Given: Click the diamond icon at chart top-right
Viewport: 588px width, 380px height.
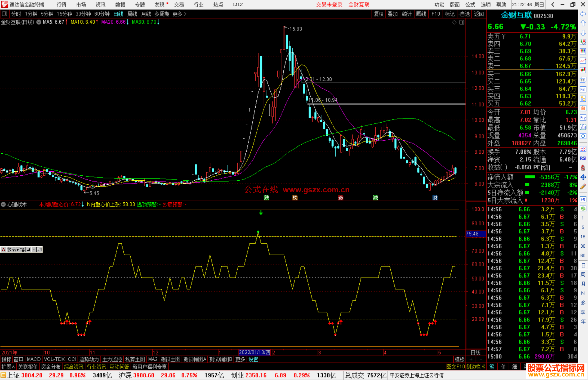Looking at the screenshot, I should click(x=454, y=22).
